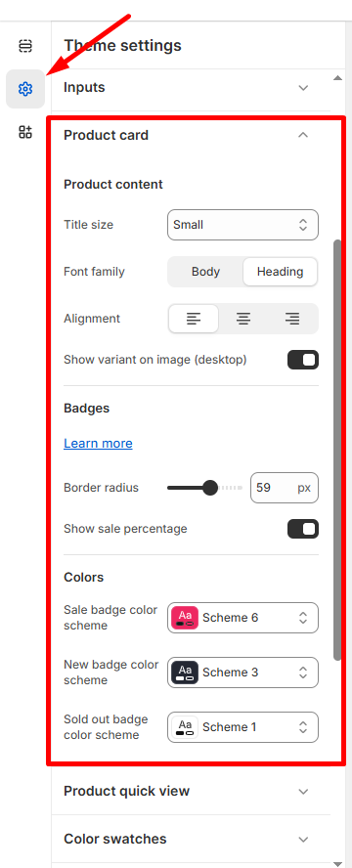The width and height of the screenshot is (352, 868).
Task: Click the Border radius slider handle
Action: pos(210,488)
